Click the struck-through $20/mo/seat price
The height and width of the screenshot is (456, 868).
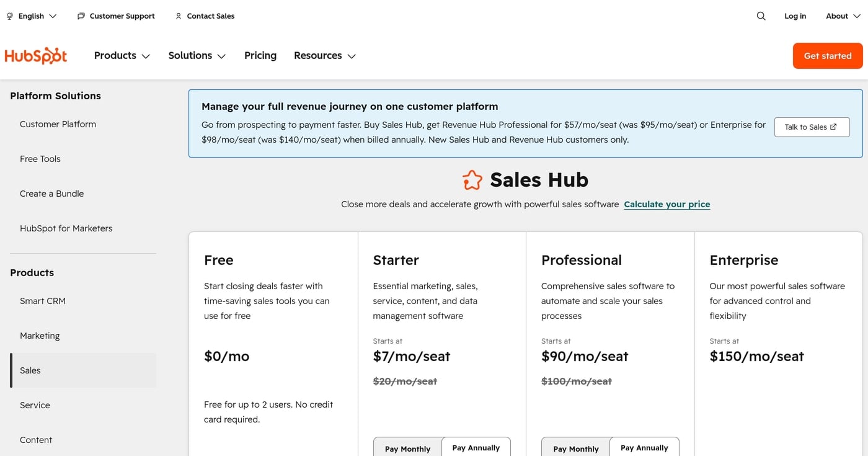point(405,382)
